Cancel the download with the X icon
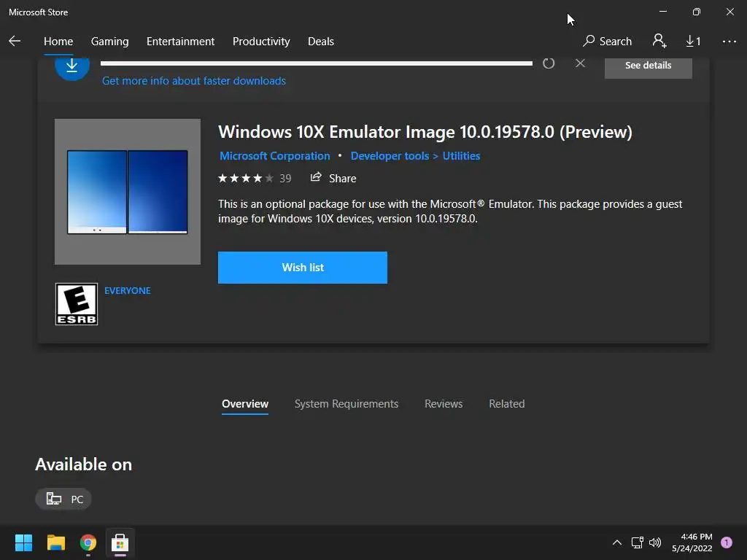 (580, 63)
